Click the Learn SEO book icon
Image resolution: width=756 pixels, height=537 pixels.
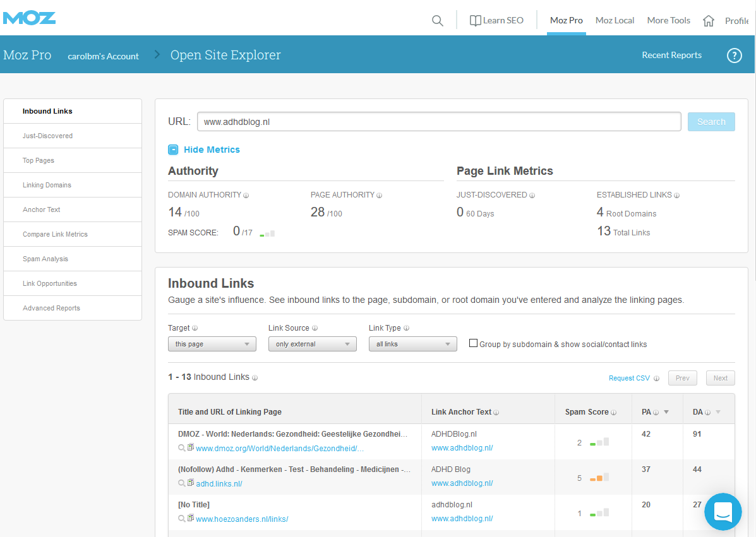(x=476, y=21)
